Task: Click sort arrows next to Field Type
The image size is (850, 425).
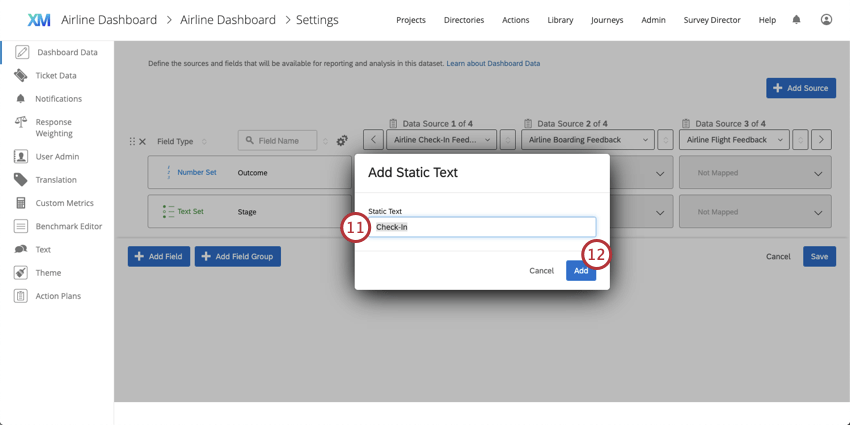Action: click(x=204, y=141)
